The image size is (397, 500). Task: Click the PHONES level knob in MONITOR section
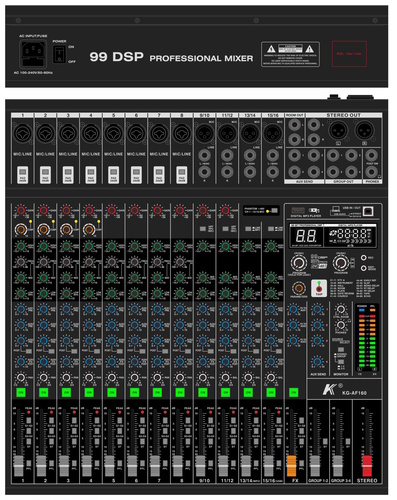pos(340,325)
